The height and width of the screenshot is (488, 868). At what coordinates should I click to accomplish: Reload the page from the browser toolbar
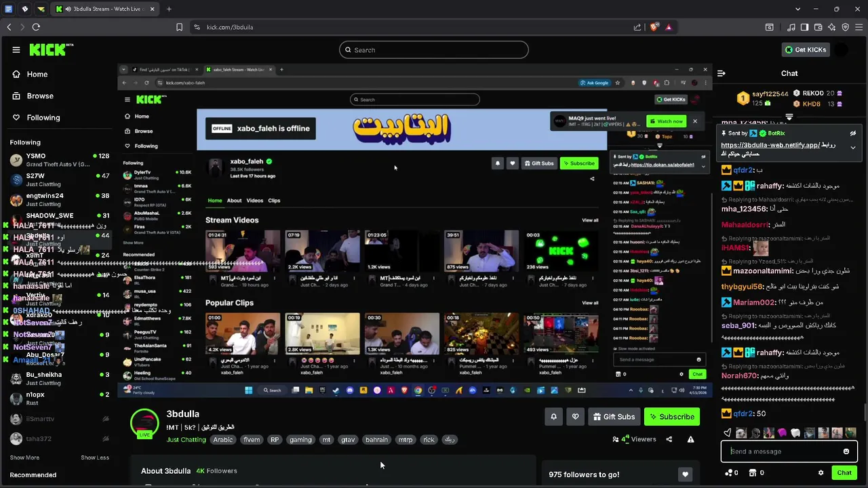[36, 27]
